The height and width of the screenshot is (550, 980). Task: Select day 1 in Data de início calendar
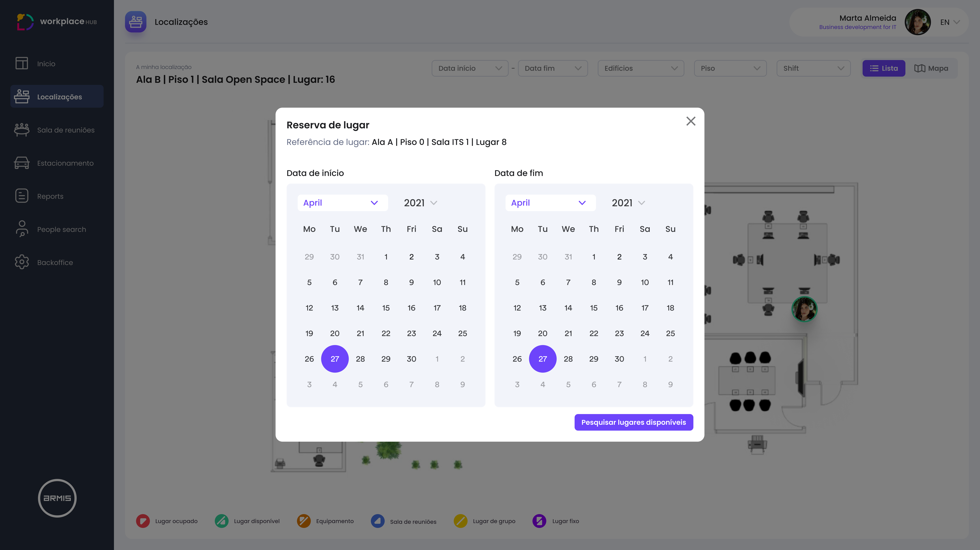click(386, 257)
